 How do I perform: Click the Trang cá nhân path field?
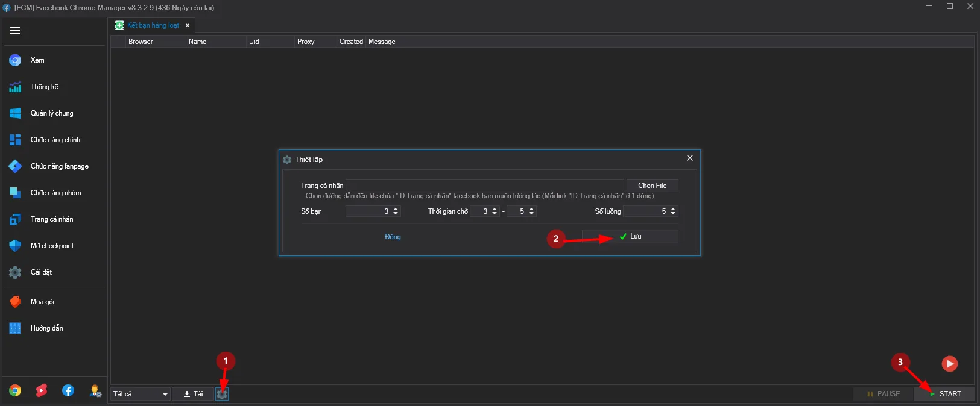(x=485, y=186)
